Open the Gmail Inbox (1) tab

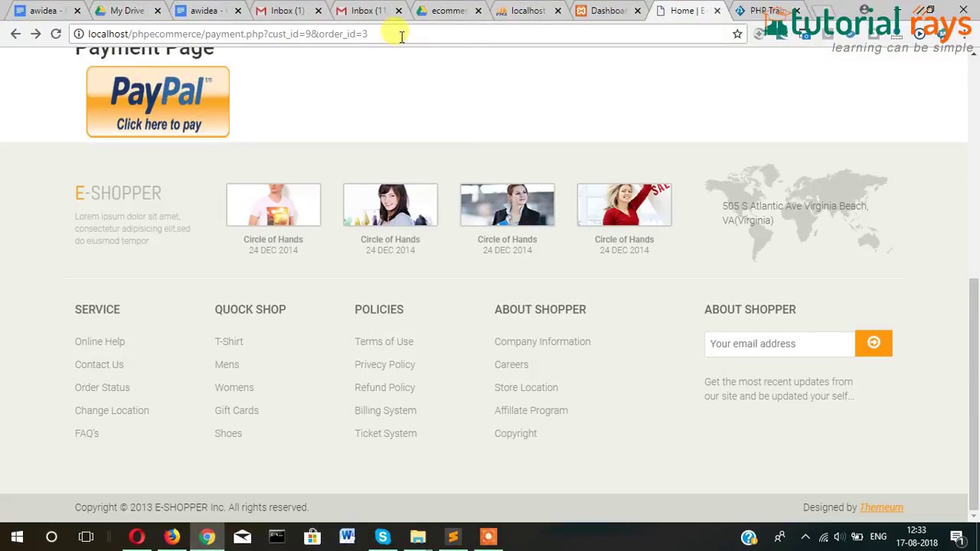pyautogui.click(x=287, y=11)
